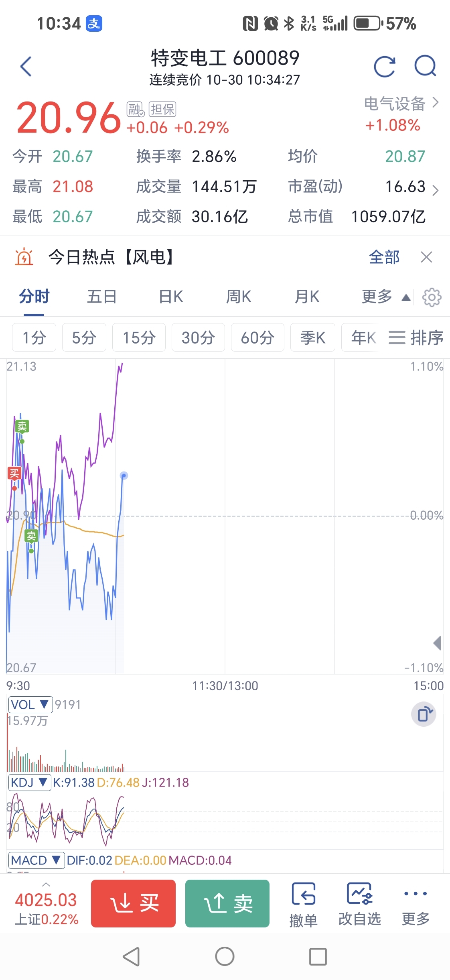Select the 15分 period chip
This screenshot has width=450, height=980.
point(139,338)
